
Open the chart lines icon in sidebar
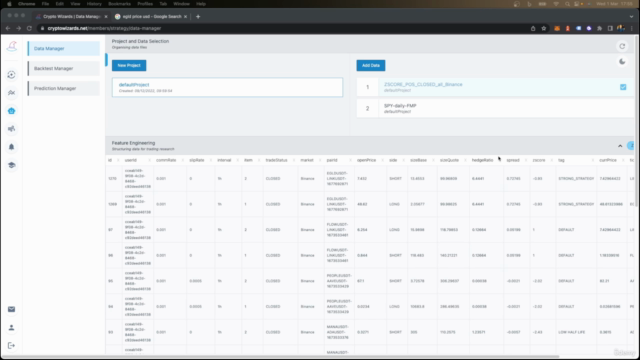(x=11, y=93)
